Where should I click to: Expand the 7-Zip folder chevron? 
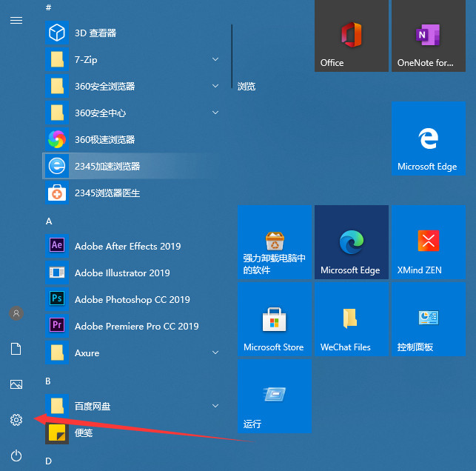click(x=215, y=59)
